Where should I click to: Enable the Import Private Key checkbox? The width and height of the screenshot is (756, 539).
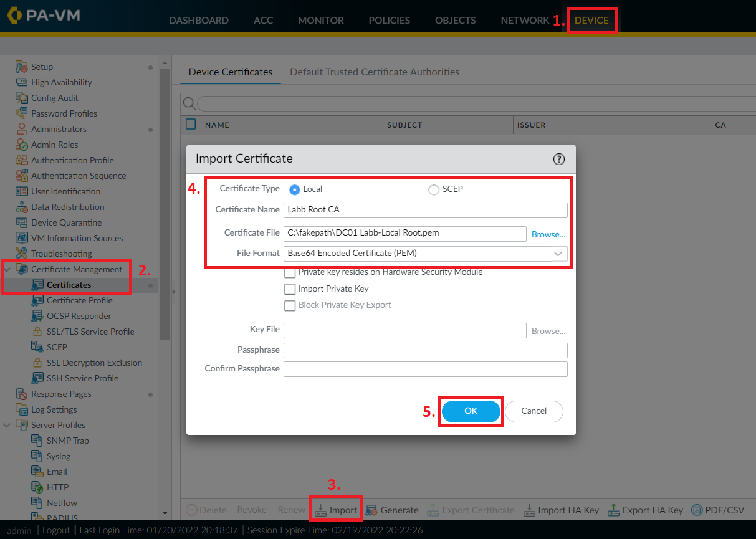[x=290, y=289]
